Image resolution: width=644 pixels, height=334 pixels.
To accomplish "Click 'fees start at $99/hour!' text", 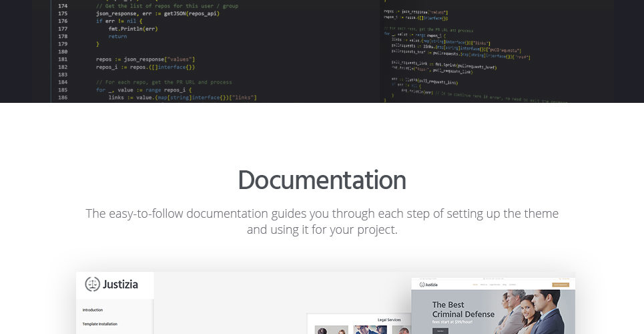I will pyautogui.click(x=452, y=322).
